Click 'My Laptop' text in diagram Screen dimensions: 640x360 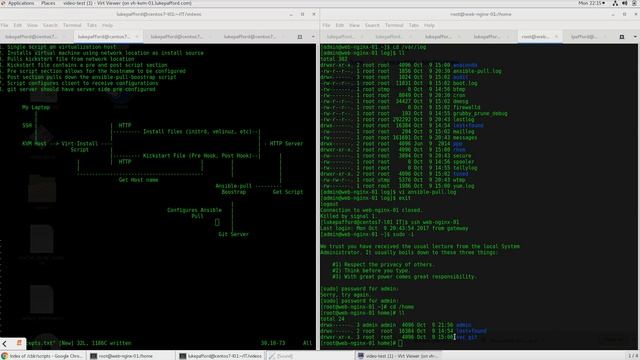coord(36,107)
